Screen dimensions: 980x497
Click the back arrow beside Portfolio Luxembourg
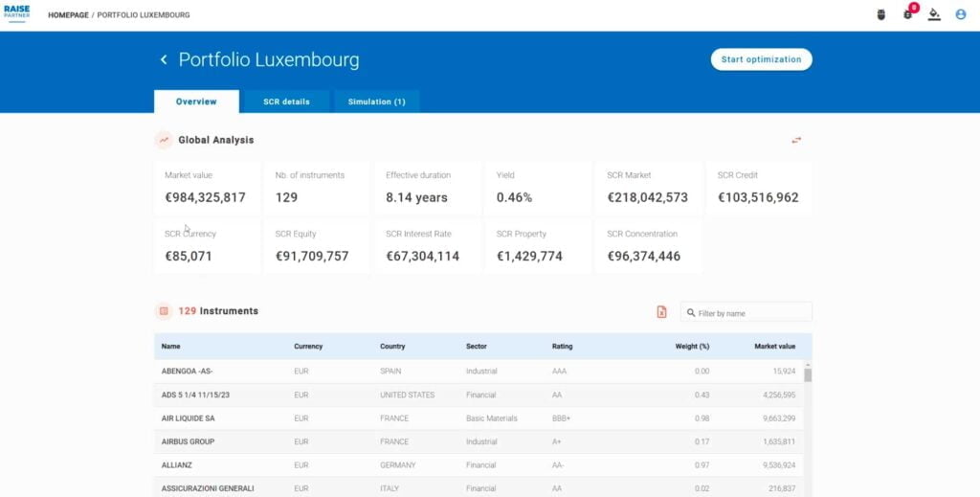tap(164, 59)
